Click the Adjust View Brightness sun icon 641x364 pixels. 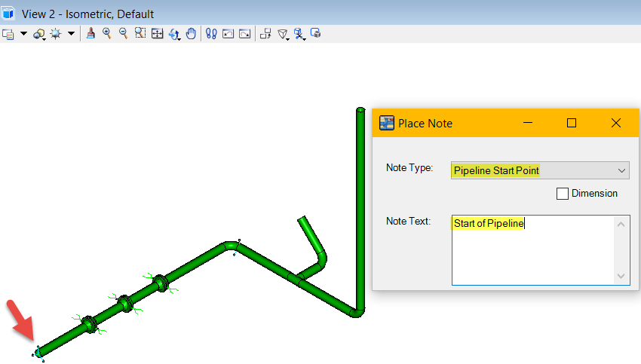(x=56, y=34)
